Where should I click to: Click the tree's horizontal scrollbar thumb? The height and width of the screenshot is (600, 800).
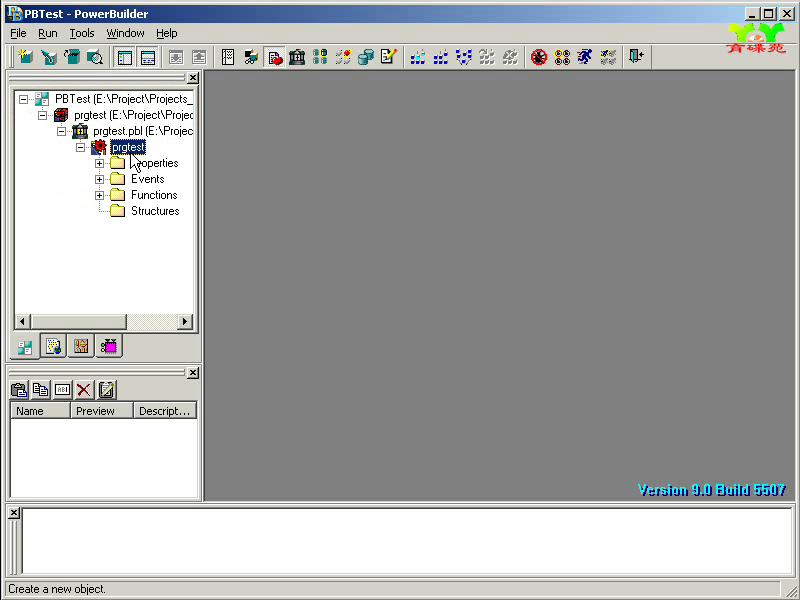point(79,321)
